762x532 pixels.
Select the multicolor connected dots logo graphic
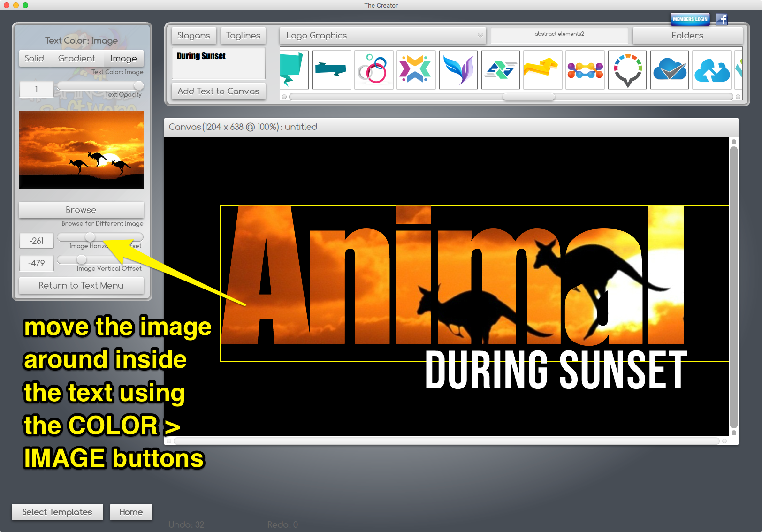click(x=585, y=70)
